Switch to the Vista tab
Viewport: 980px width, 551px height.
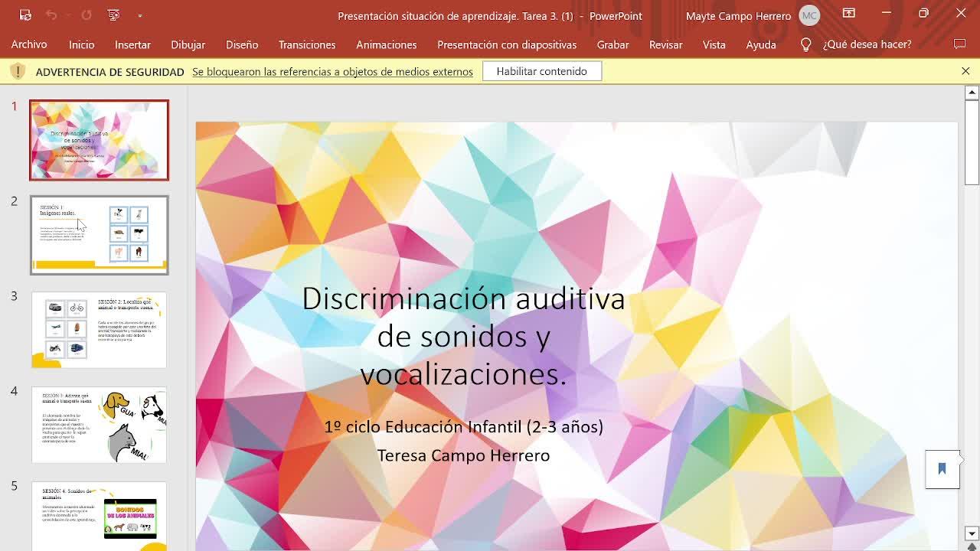click(714, 44)
